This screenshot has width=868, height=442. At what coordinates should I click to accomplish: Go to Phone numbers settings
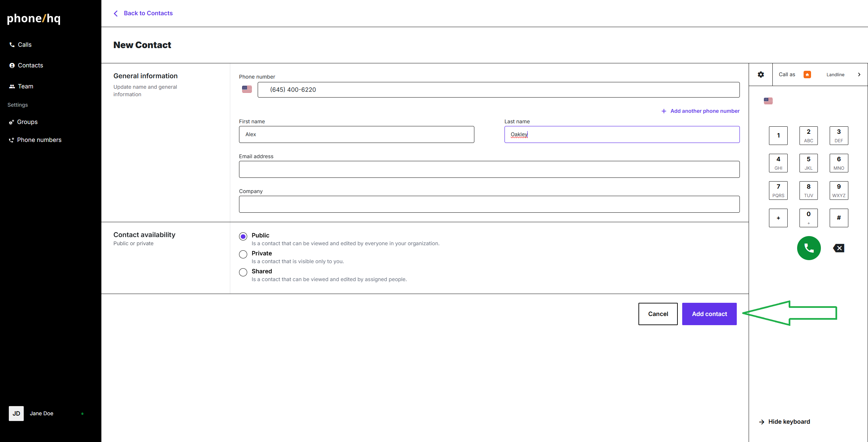pyautogui.click(x=39, y=140)
